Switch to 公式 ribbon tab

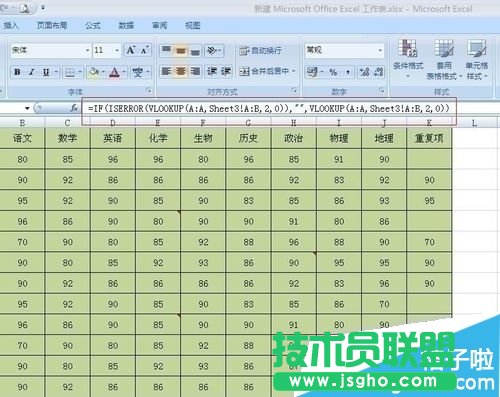(93, 25)
